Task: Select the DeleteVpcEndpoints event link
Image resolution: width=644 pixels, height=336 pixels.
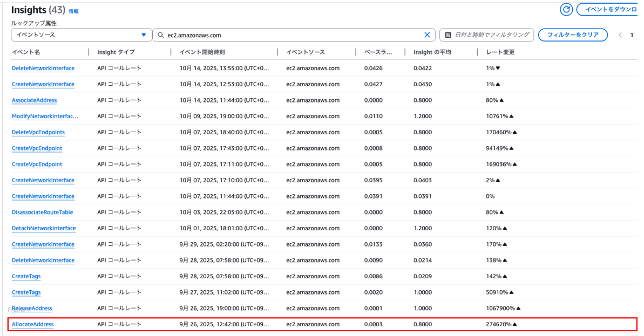Action: coord(38,132)
